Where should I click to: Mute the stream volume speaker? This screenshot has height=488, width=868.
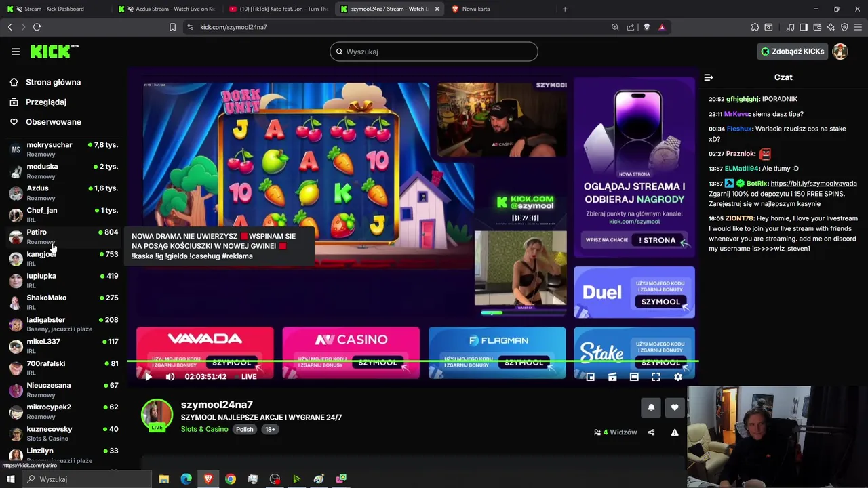tap(170, 377)
